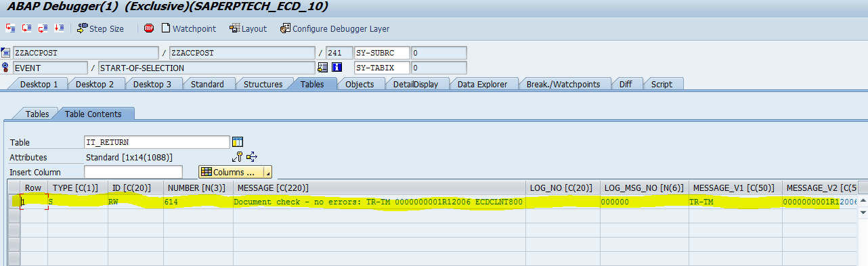868x266 pixels.
Task: Select the inner Tables sub-tab
Action: pyautogui.click(x=37, y=114)
